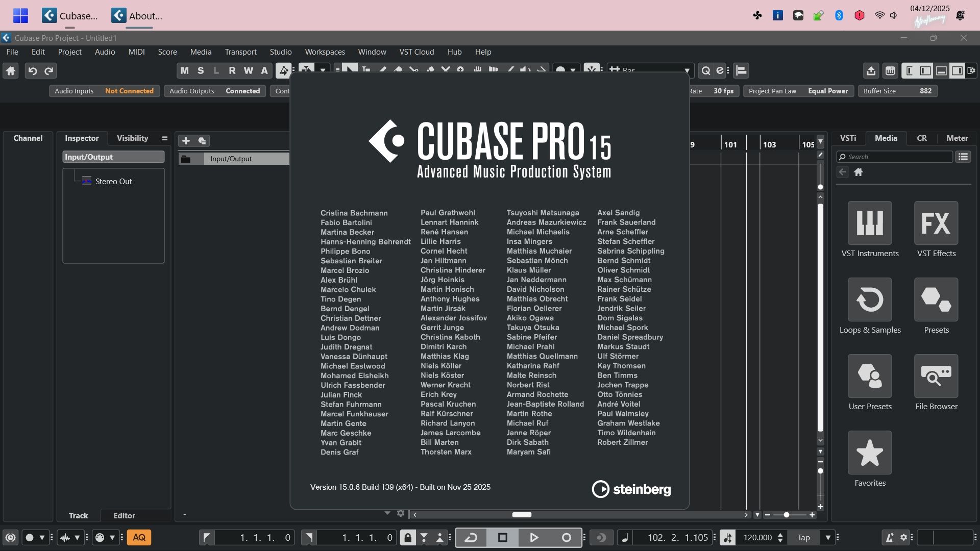
Task: Click the Export/Share upload icon
Action: (871, 71)
